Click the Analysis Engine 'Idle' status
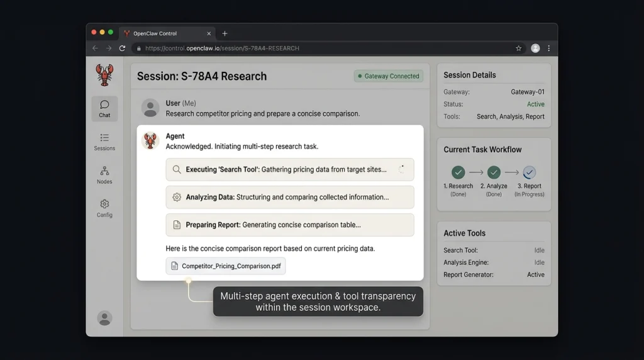 point(539,262)
